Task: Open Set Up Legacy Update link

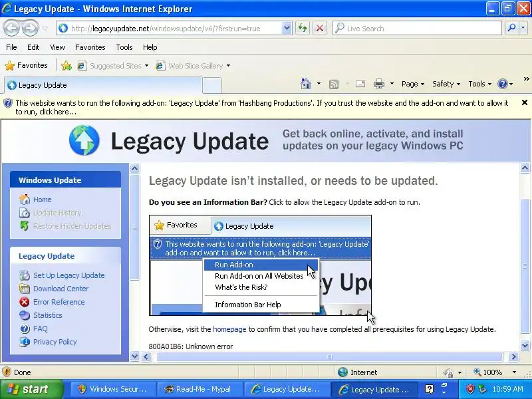Action: point(69,275)
